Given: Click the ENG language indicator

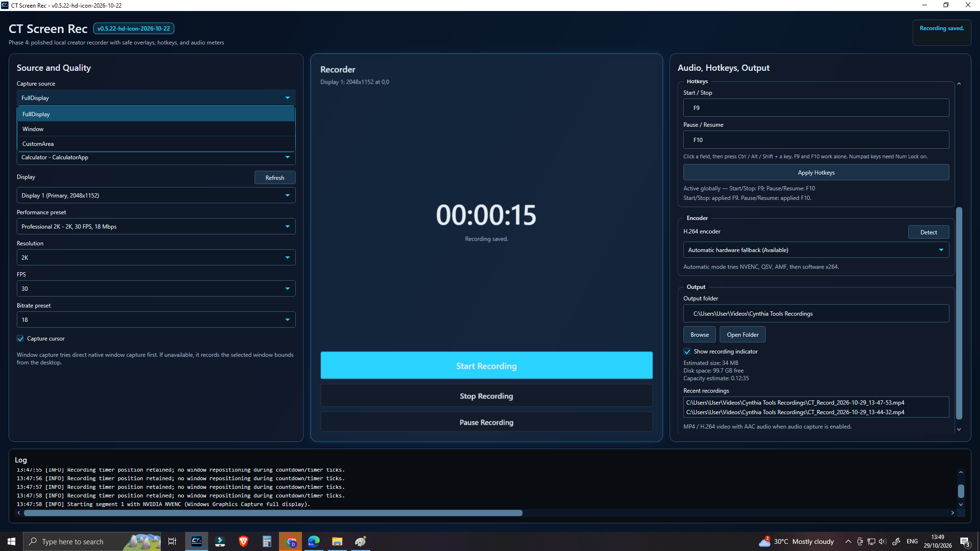Looking at the screenshot, I should pyautogui.click(x=912, y=541).
